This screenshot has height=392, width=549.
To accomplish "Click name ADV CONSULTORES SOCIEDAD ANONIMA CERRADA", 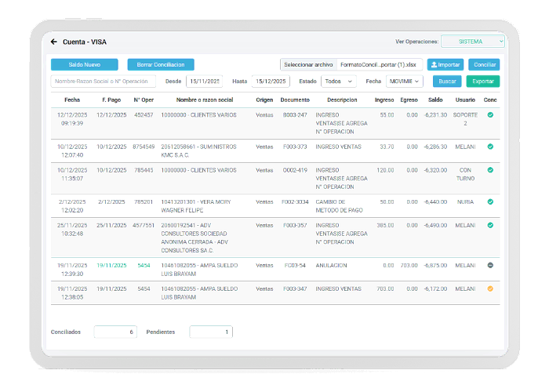I will [195, 238].
